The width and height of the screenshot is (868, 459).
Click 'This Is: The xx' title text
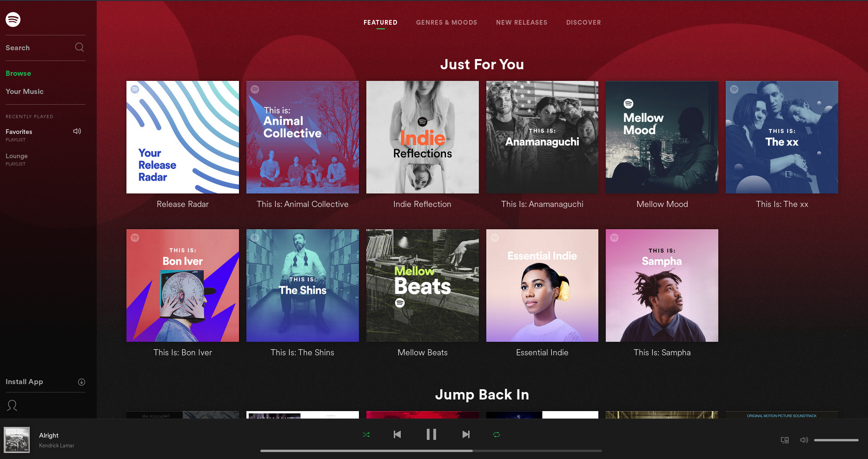pyautogui.click(x=782, y=204)
